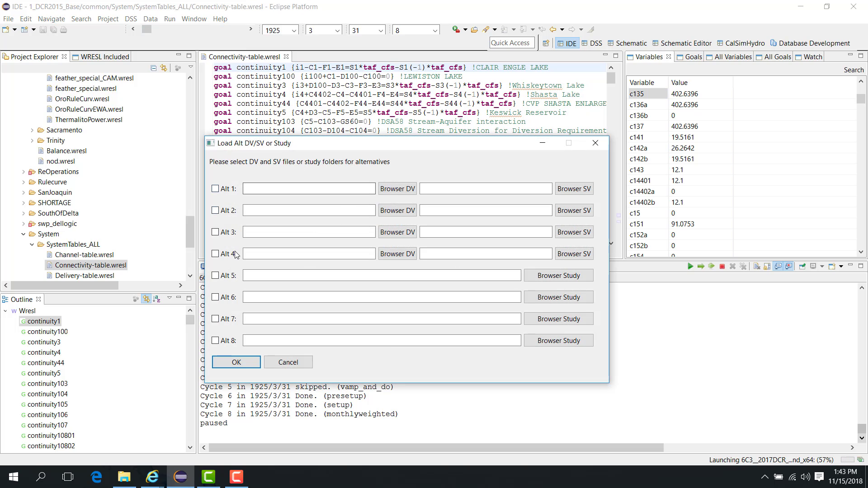Switch to the All Goals tab
Image resolution: width=868 pixels, height=488 pixels.
[773, 56]
